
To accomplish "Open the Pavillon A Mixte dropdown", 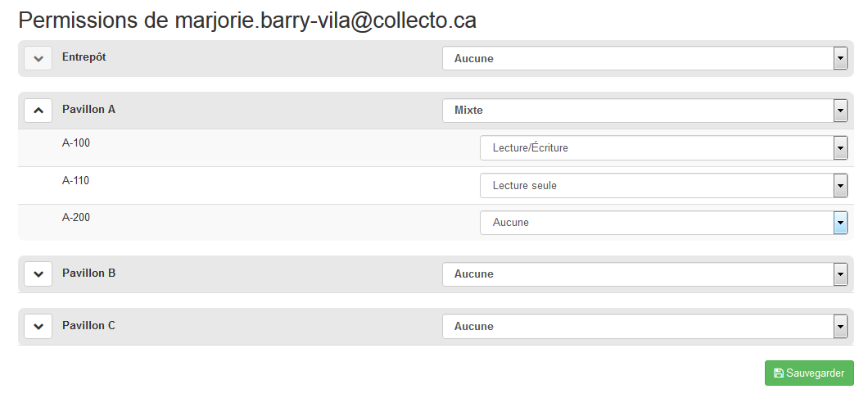I will (x=637, y=110).
